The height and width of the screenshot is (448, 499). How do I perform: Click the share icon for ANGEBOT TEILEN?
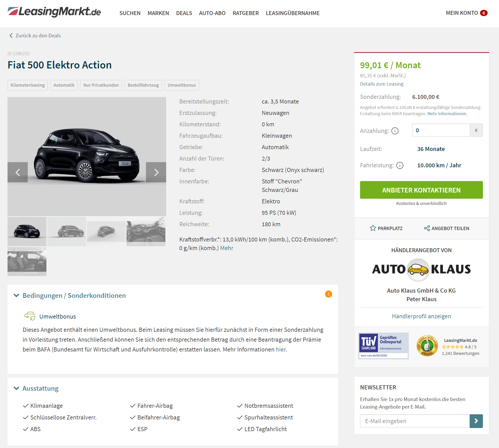pos(427,228)
